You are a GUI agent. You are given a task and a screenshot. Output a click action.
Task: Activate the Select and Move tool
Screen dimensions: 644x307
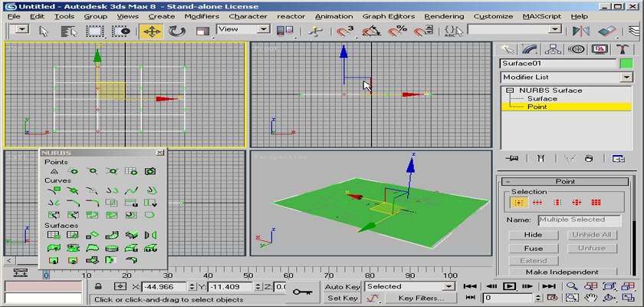151,31
